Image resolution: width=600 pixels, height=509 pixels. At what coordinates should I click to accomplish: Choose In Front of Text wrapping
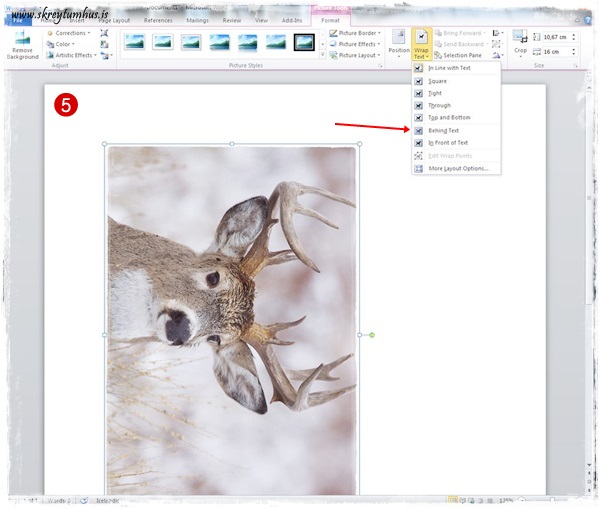pos(450,143)
